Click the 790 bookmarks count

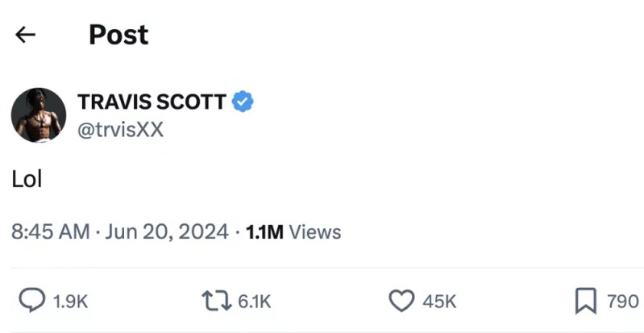pos(622,302)
